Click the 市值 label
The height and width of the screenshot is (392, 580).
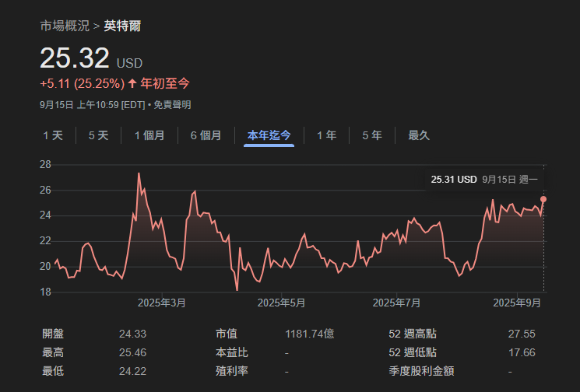tap(227, 334)
